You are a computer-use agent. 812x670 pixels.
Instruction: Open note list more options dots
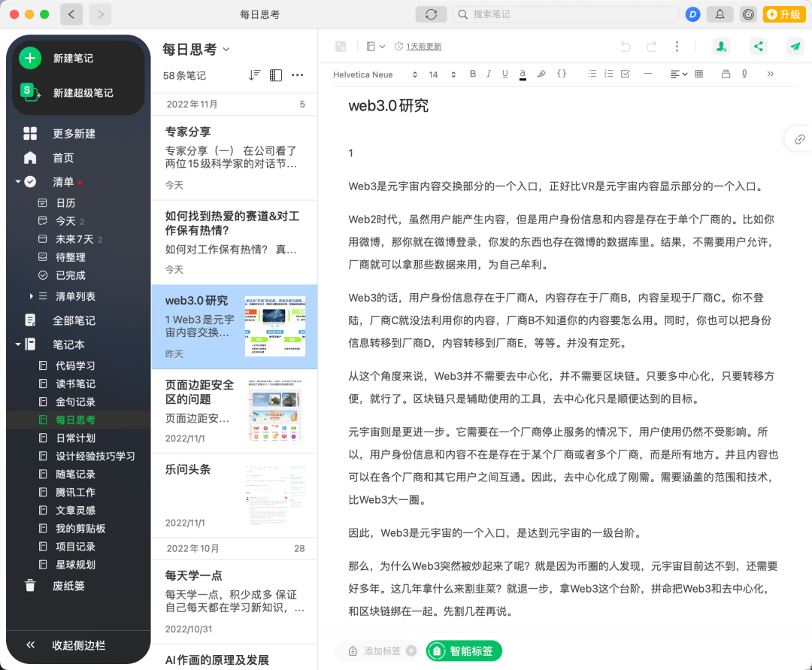coord(297,75)
